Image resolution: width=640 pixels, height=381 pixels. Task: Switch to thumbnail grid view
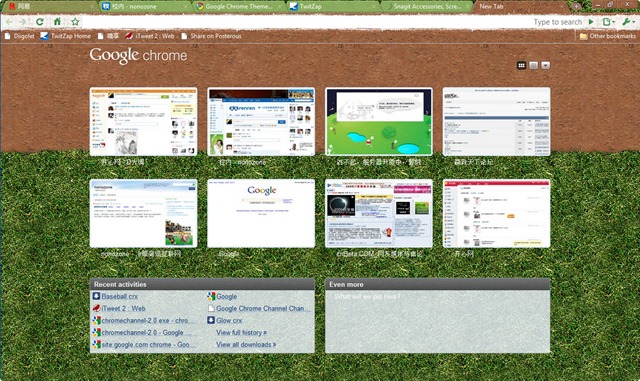click(x=521, y=65)
